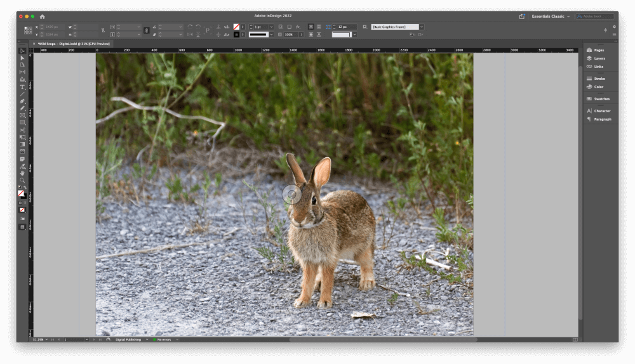635x364 pixels.
Task: Select the Type tool
Action: [22, 87]
